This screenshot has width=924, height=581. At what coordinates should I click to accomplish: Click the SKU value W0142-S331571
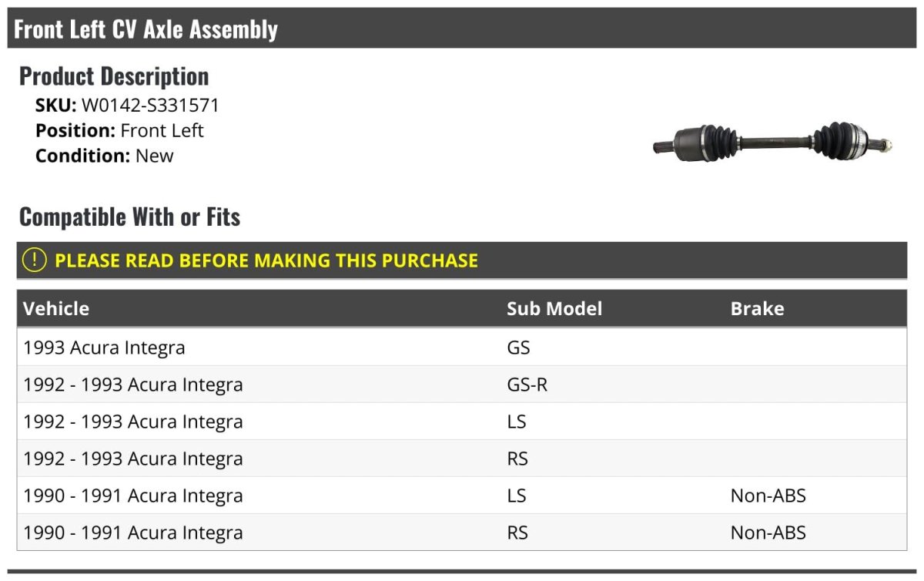pos(150,106)
